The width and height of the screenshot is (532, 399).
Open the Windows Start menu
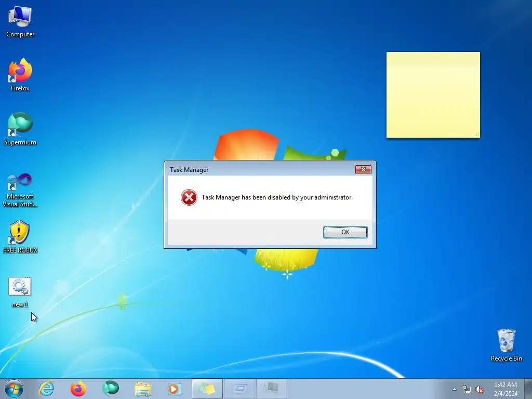[x=14, y=389]
